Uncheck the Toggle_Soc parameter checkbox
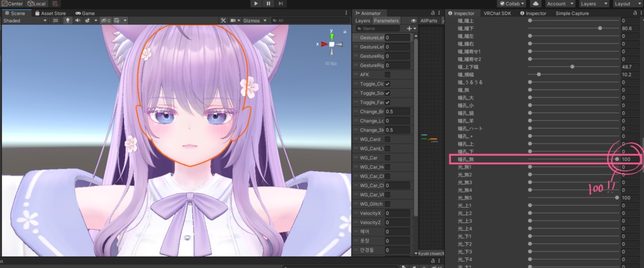The image size is (644, 268). click(x=387, y=93)
